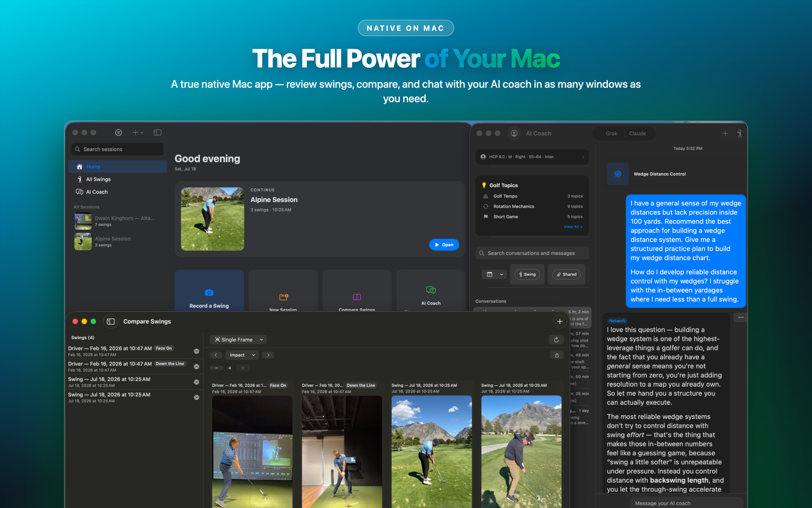Click the plus button in Compare Swings window
The image size is (812, 508).
tap(559, 321)
